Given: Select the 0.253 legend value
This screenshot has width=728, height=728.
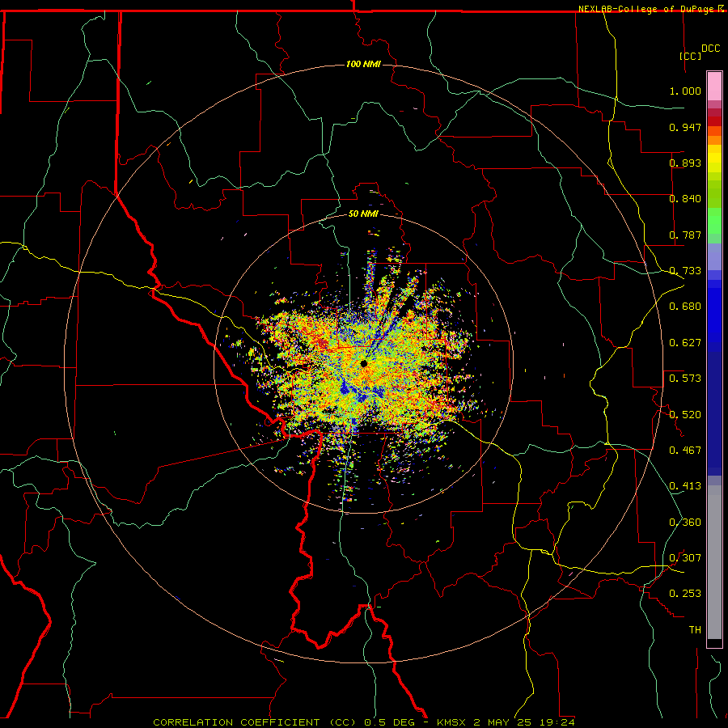Looking at the screenshot, I should point(685,594).
